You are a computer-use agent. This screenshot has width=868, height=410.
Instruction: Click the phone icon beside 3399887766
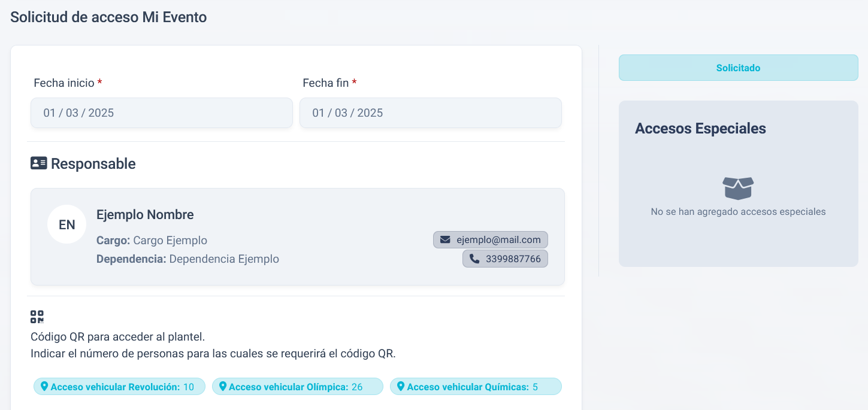(474, 259)
